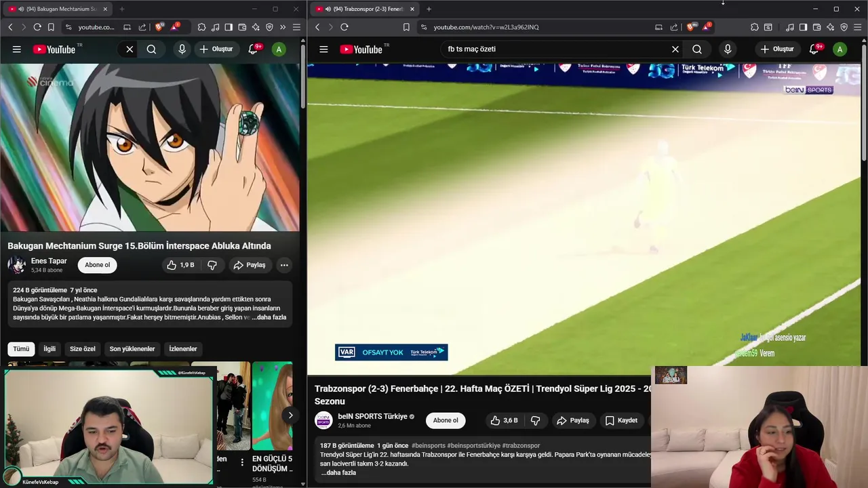Open extensions puzzle icon in right window
Screen dimensions: 868x488
[x=755, y=27]
